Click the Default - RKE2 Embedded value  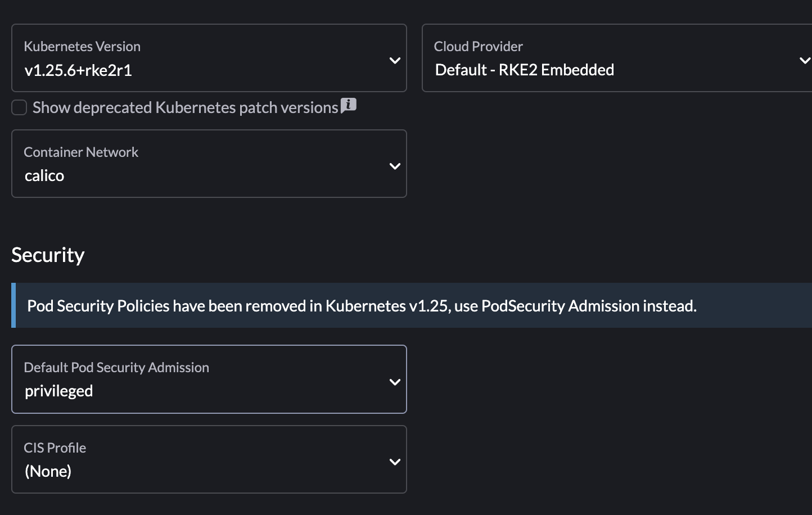pyautogui.click(x=524, y=70)
